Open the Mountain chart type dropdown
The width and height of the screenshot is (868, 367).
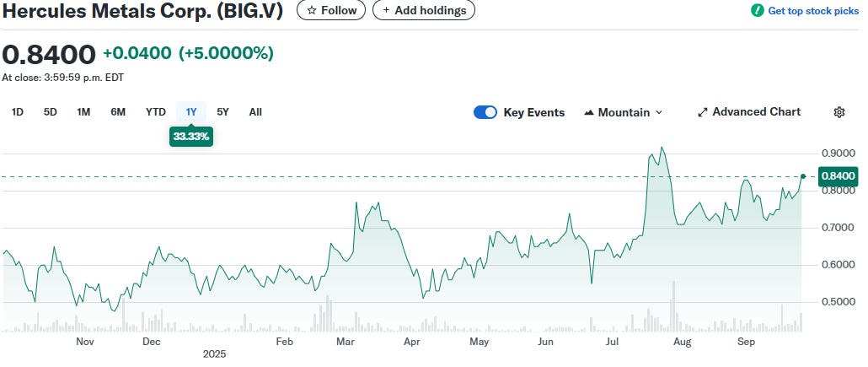624,112
